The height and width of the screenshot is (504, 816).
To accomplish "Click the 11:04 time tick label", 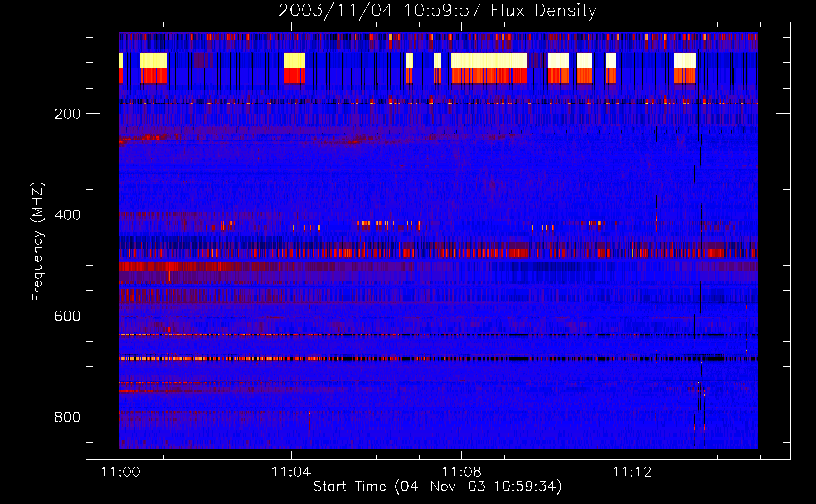I will point(291,472).
